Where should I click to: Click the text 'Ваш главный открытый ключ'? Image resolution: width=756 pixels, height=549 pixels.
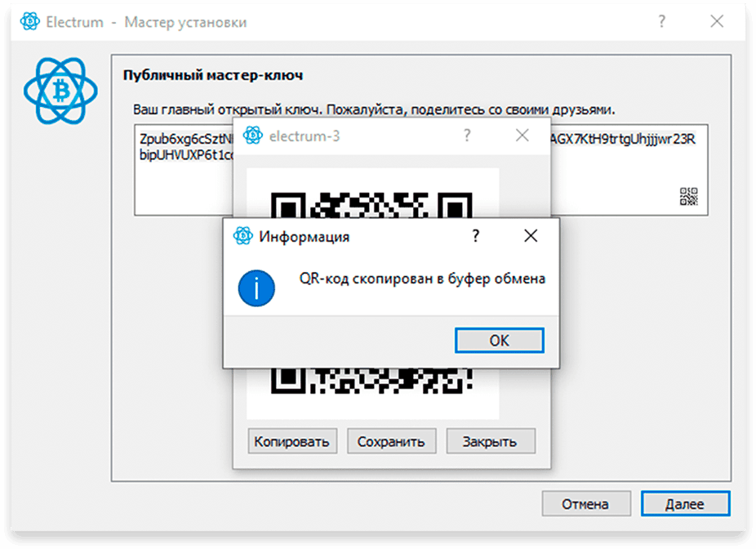pos(226,109)
